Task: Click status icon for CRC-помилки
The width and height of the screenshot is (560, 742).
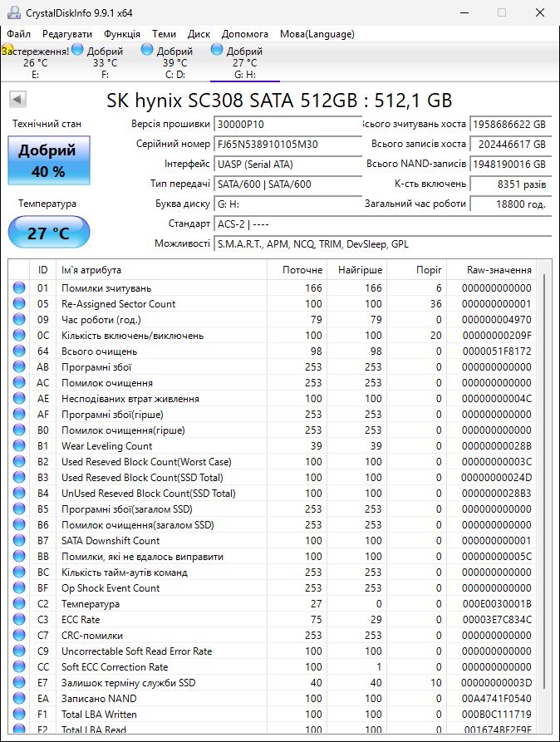Action: pos(19,635)
